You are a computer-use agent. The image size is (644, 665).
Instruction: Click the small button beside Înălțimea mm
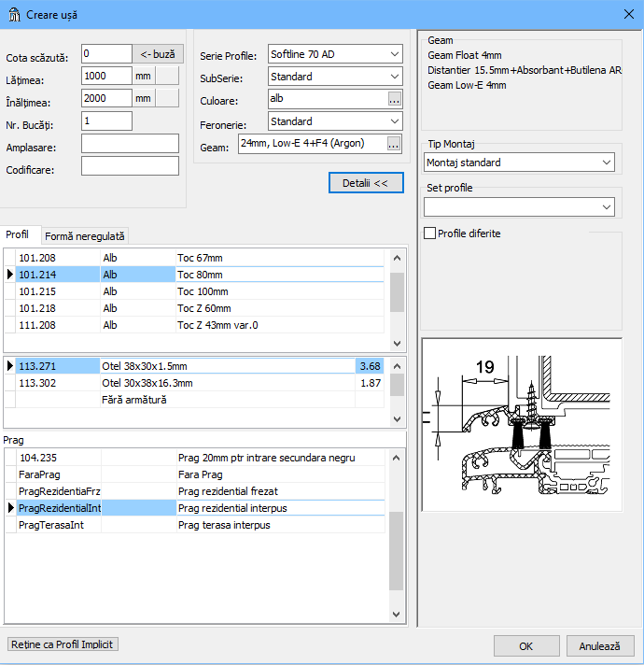coord(167,99)
